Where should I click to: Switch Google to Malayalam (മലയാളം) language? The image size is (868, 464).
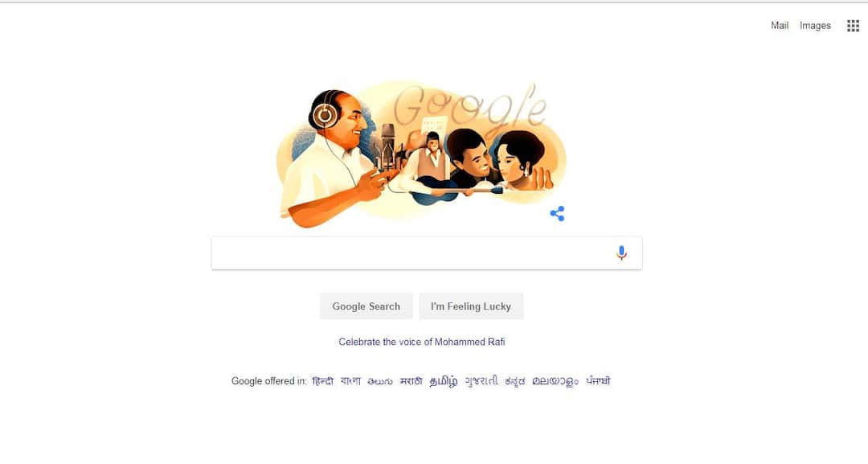tap(555, 381)
